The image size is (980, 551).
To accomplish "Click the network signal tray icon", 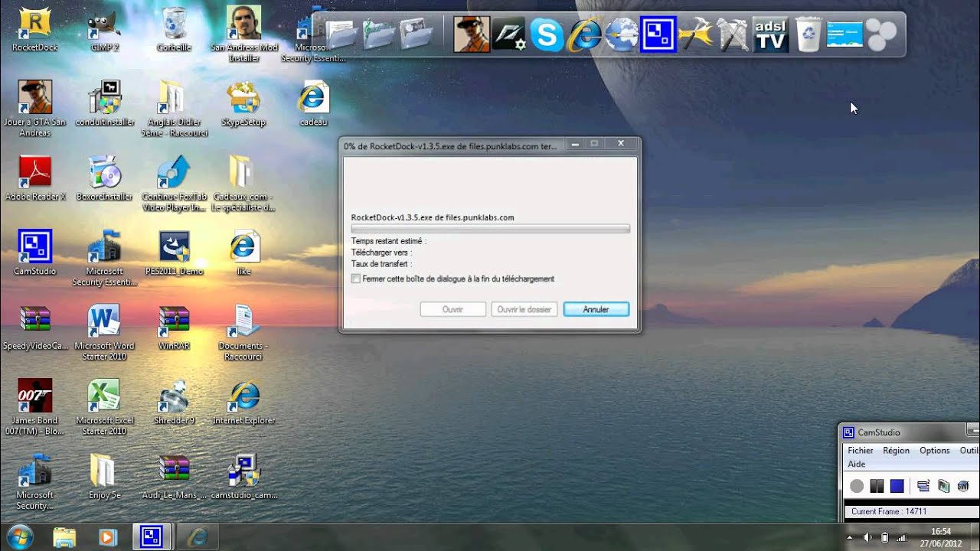I will [x=903, y=537].
